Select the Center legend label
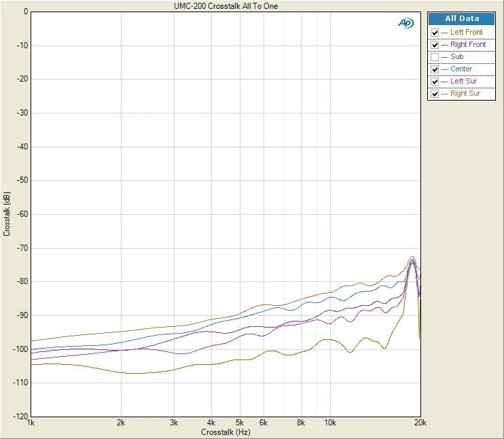Image resolution: width=504 pixels, height=439 pixels. tap(461, 69)
